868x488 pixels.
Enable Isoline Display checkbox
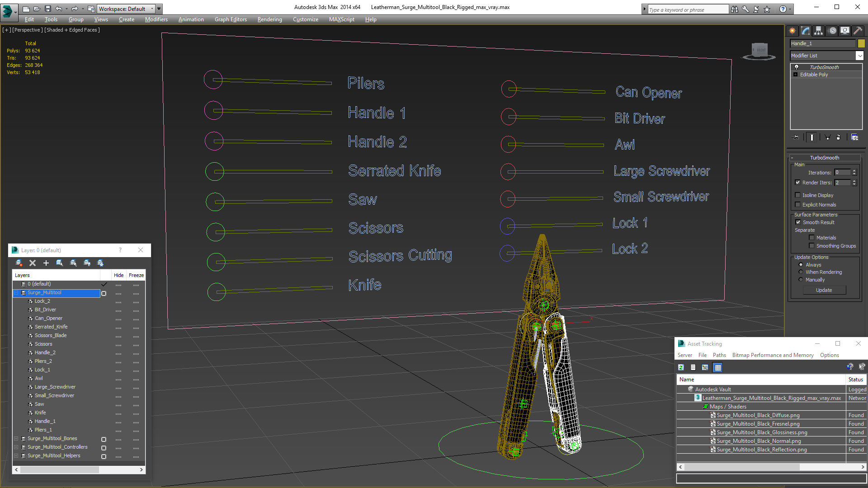798,195
